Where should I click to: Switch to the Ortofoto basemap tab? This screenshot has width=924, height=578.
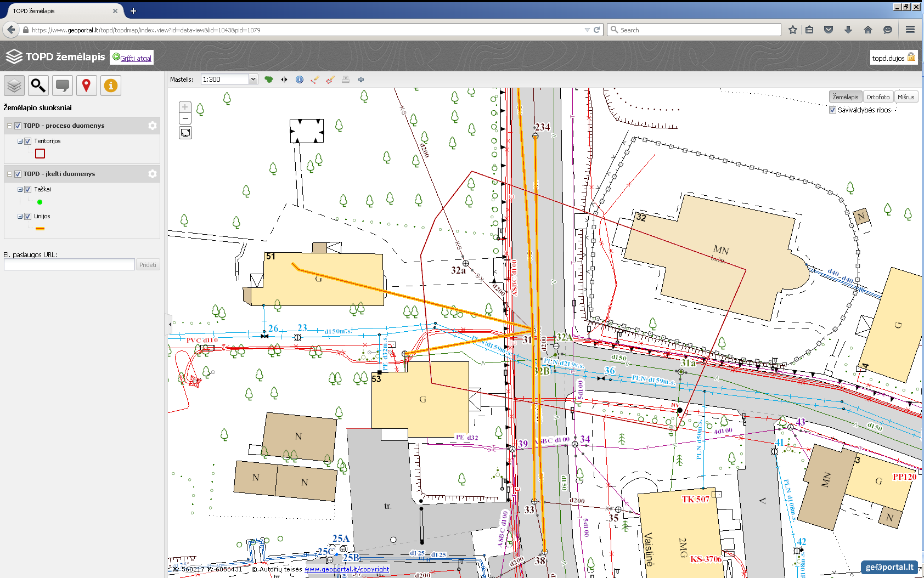tap(877, 97)
